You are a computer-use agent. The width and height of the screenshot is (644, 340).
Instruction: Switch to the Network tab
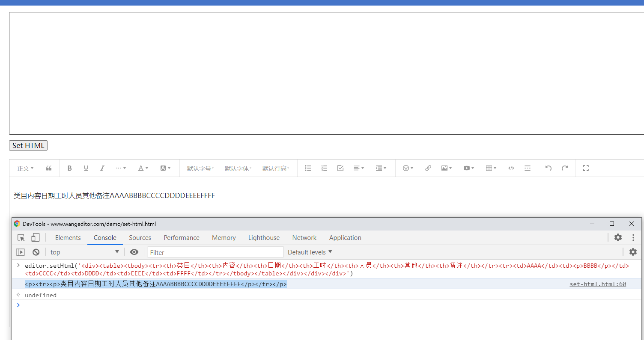304,237
